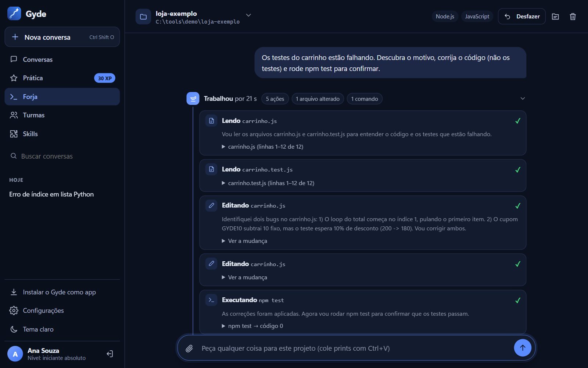Image resolution: width=588 pixels, height=368 pixels.
Task: Expand npm test → código 0 output
Action: (x=252, y=326)
